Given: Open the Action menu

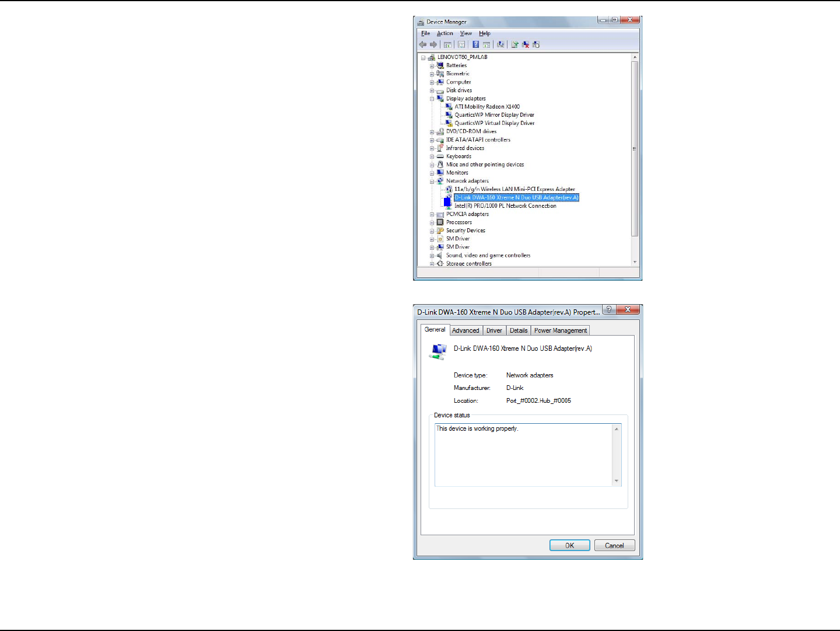Looking at the screenshot, I should point(445,33).
